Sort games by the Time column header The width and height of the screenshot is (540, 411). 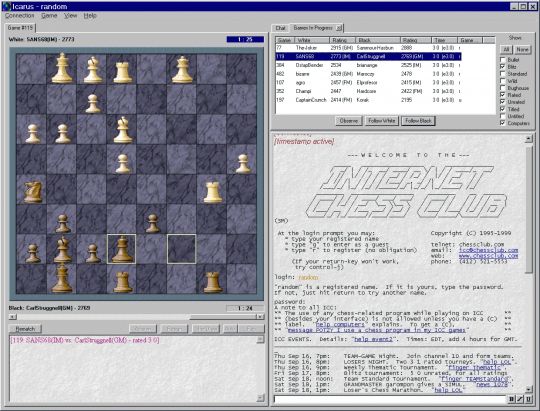[x=444, y=40]
